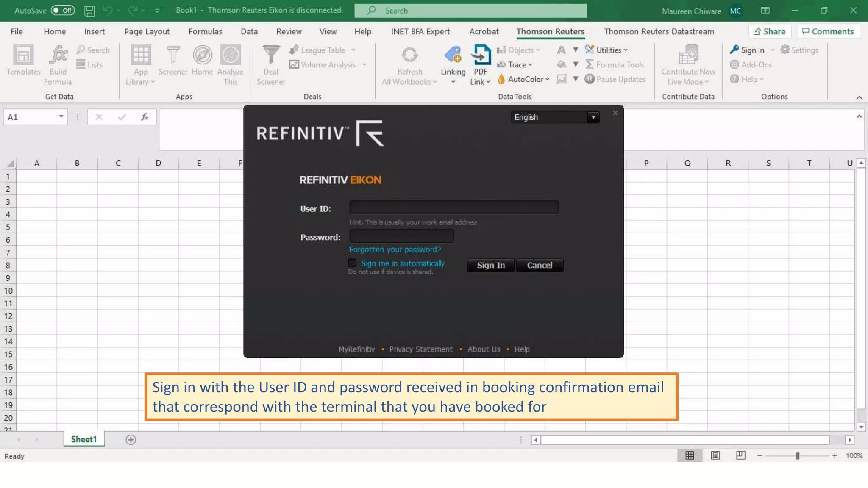
Task: Open Volume Analysis tool
Action: tap(327, 65)
